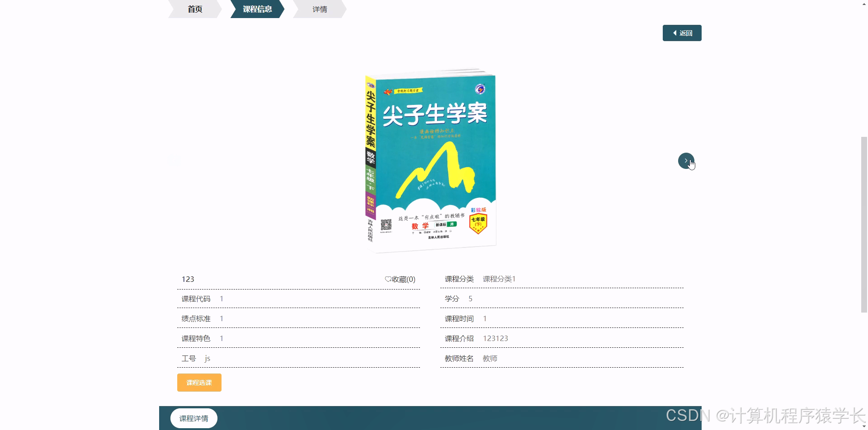Click the 课程介绍 value 123123
The image size is (868, 430).
pyautogui.click(x=495, y=339)
